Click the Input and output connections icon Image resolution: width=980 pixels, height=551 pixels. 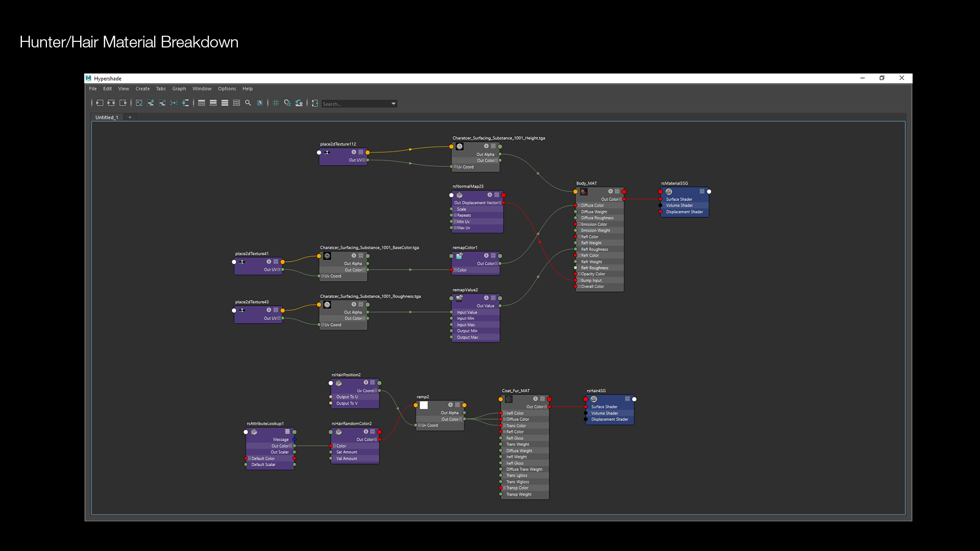pos(111,103)
